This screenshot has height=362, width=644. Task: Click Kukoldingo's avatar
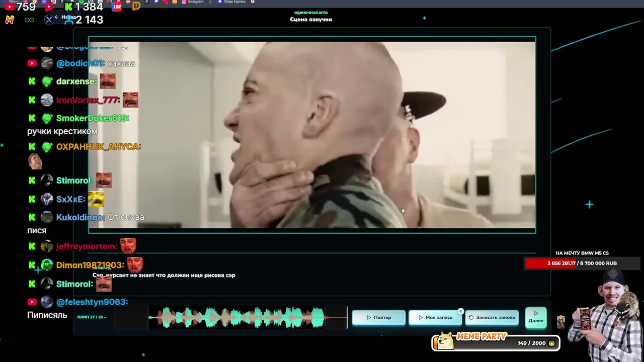(47, 217)
